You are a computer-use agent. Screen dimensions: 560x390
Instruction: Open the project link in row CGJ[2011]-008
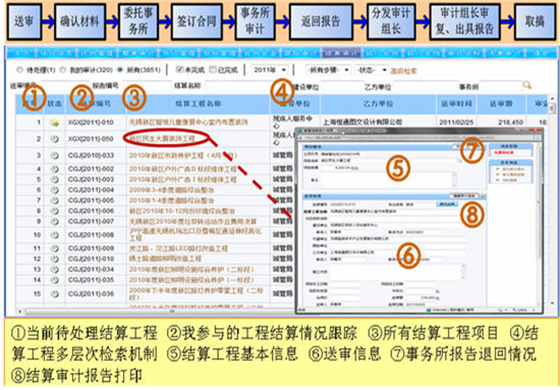(195, 234)
